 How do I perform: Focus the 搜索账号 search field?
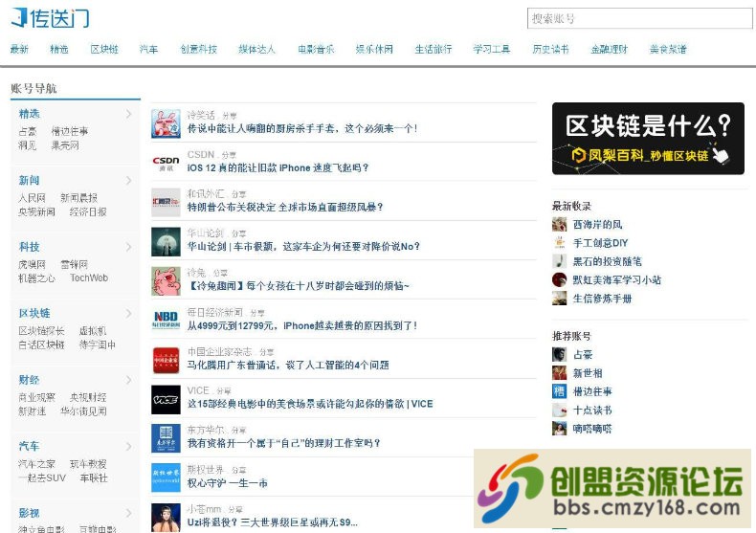[639, 18]
